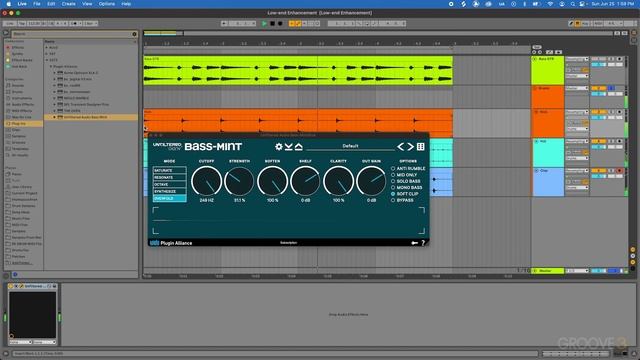The height and width of the screenshot is (360, 640).
Task: Click the Cutoff knob
Action: pyautogui.click(x=207, y=181)
